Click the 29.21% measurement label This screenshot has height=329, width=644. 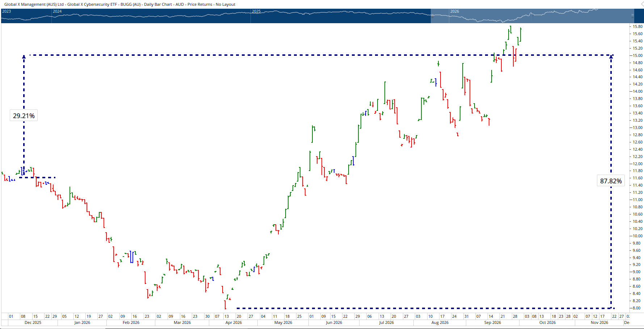pyautogui.click(x=24, y=116)
